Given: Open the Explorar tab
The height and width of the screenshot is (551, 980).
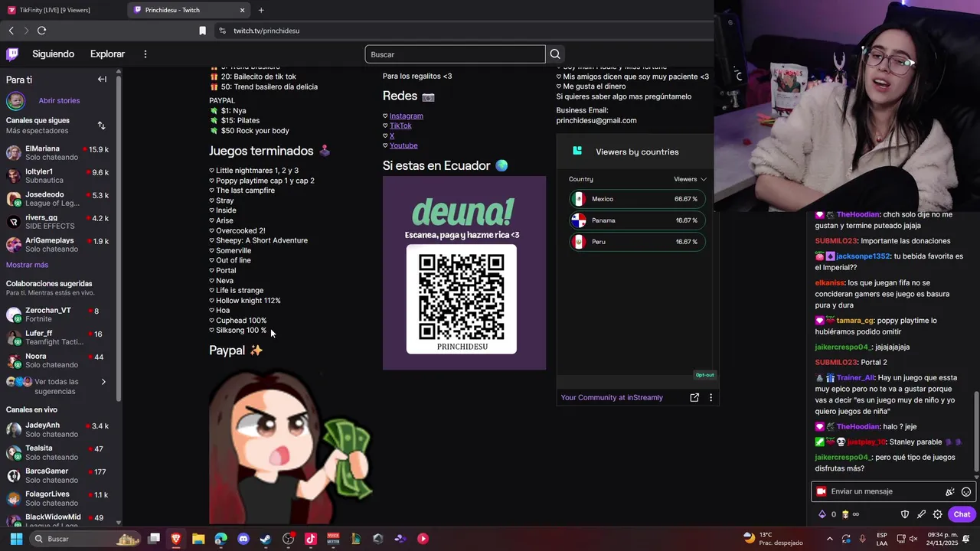Looking at the screenshot, I should pyautogui.click(x=107, y=54).
